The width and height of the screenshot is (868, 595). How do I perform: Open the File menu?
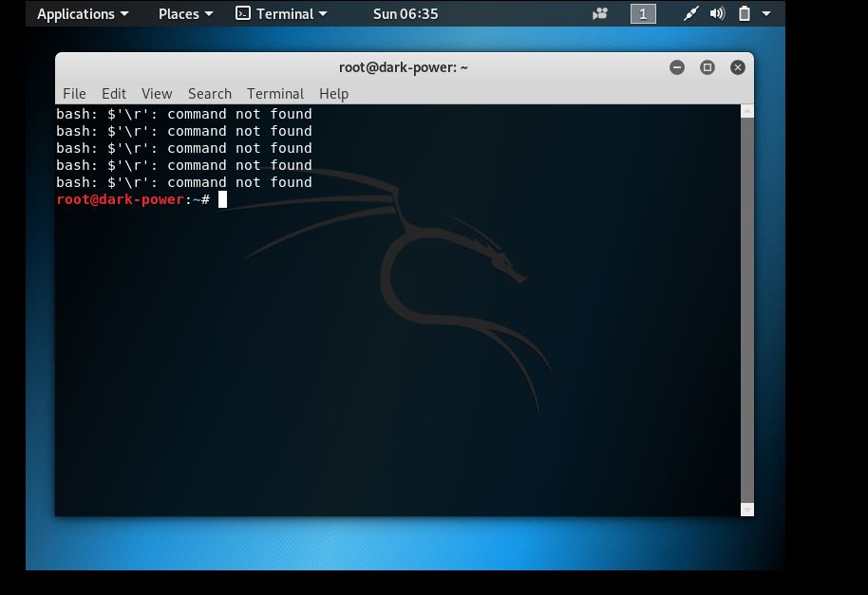(74, 93)
